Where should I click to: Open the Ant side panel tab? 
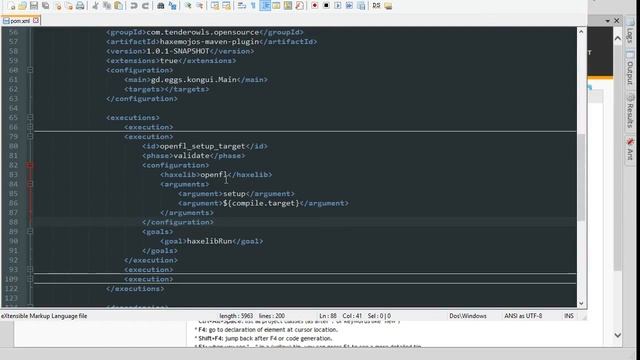630,149
